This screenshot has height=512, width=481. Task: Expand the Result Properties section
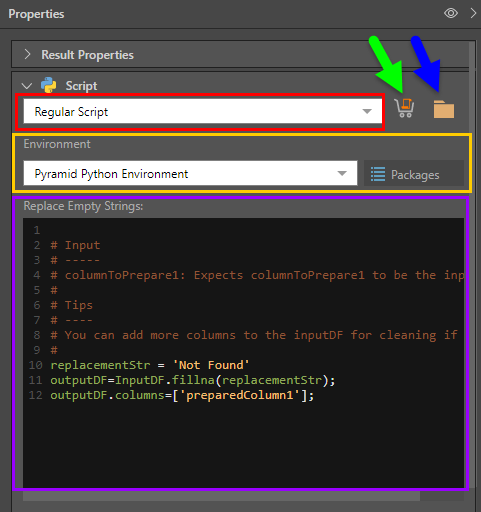(x=28, y=54)
